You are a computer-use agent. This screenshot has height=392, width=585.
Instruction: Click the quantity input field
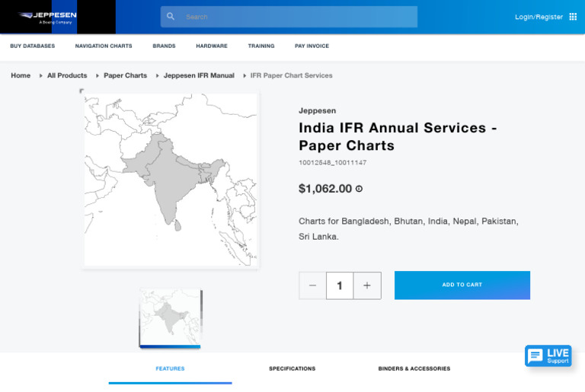(340, 285)
